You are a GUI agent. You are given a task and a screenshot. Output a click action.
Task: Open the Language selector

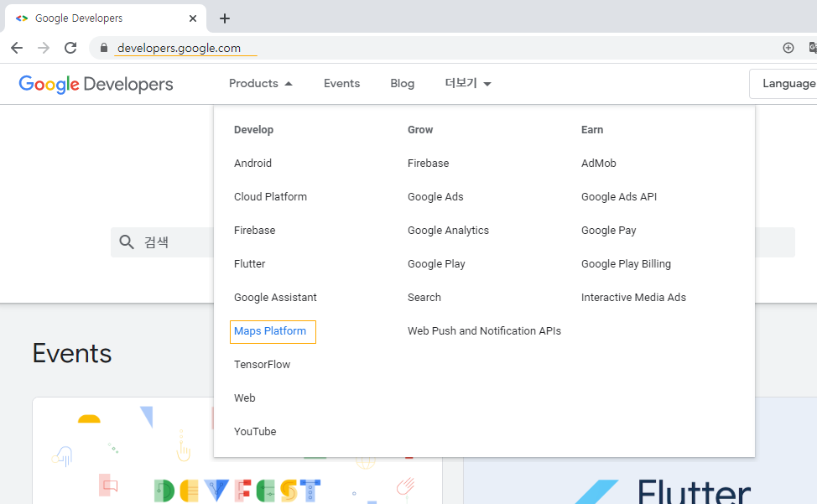coord(783,83)
